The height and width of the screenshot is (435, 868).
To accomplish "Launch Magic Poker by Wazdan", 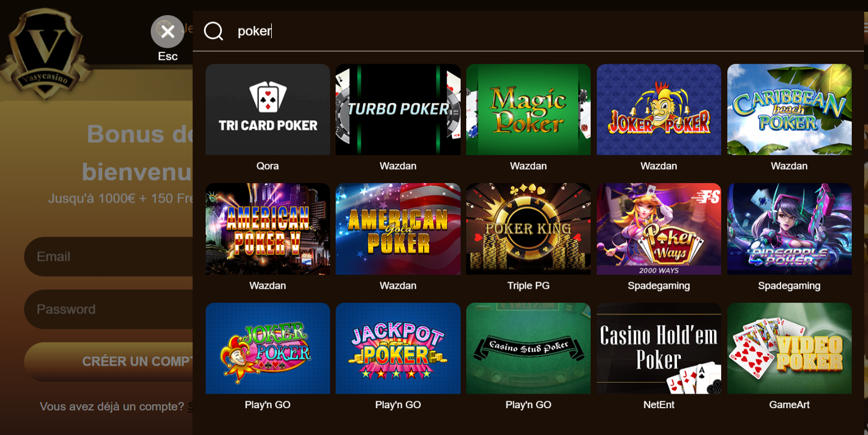I will (528, 110).
